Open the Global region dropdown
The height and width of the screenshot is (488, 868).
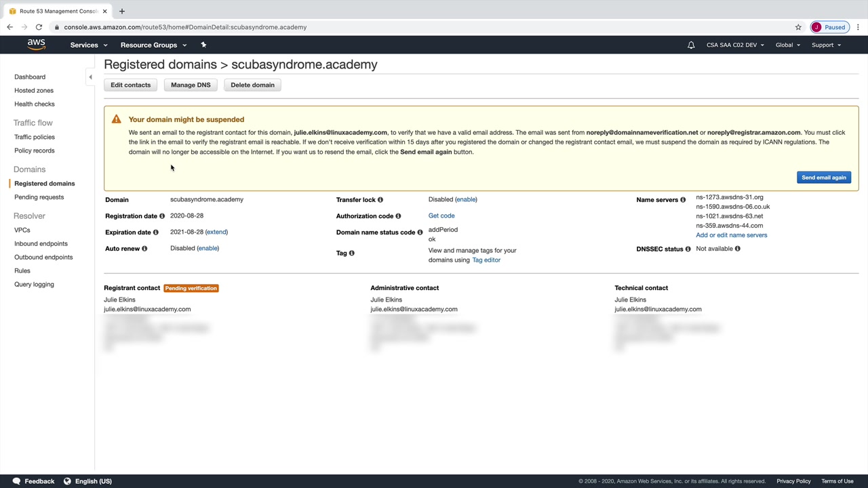[788, 45]
